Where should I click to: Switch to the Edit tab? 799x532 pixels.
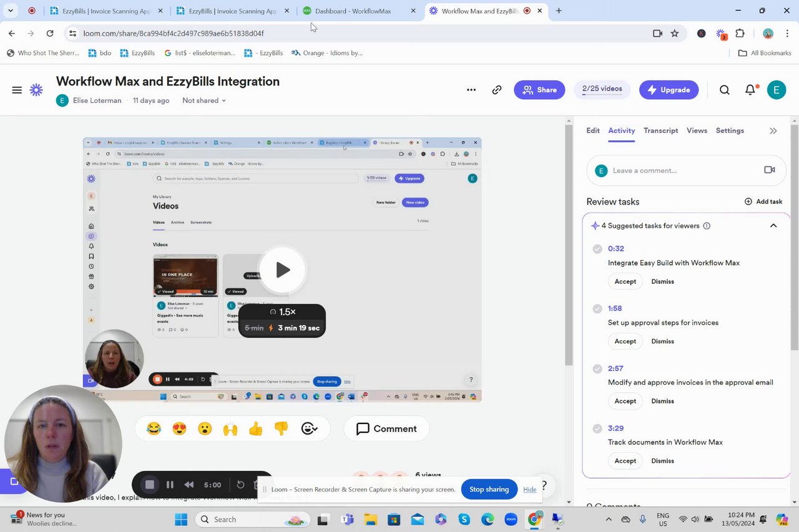tap(593, 130)
